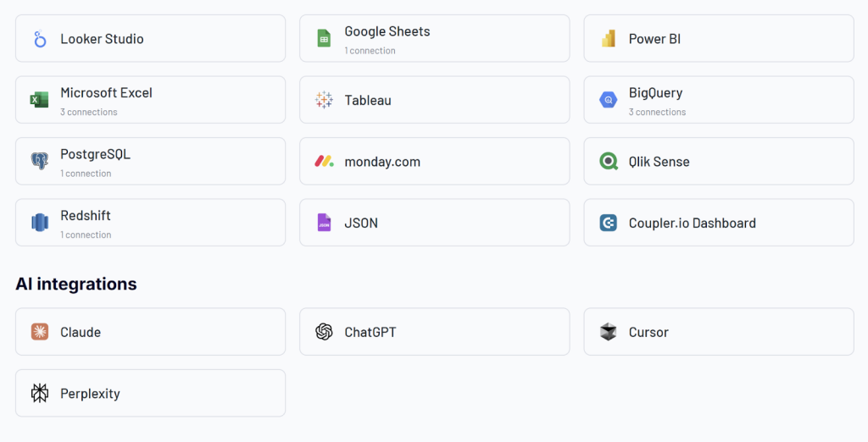
Task: Click the Perplexity logo icon
Action: pos(40,393)
